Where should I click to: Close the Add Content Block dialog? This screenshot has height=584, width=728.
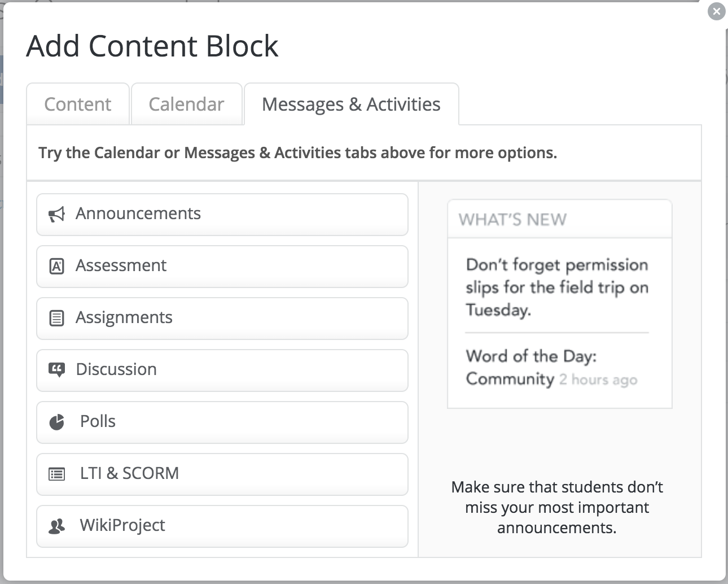pyautogui.click(x=716, y=11)
